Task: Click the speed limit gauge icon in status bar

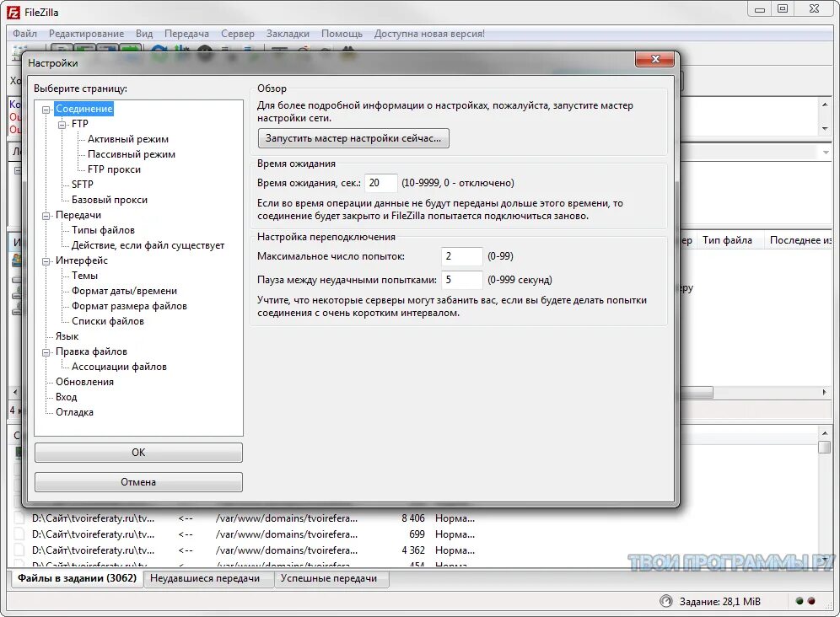Action: [x=665, y=601]
